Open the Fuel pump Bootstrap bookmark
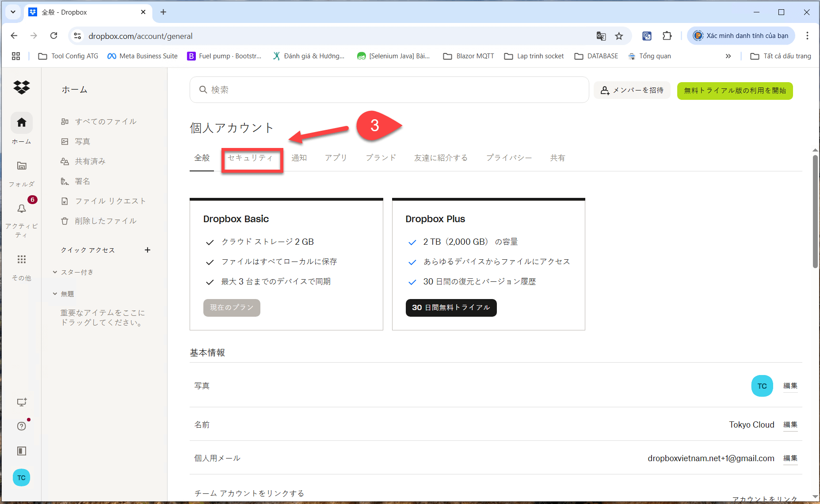 point(224,56)
